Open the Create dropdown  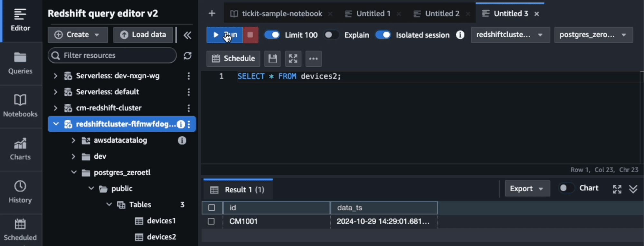pos(78,35)
